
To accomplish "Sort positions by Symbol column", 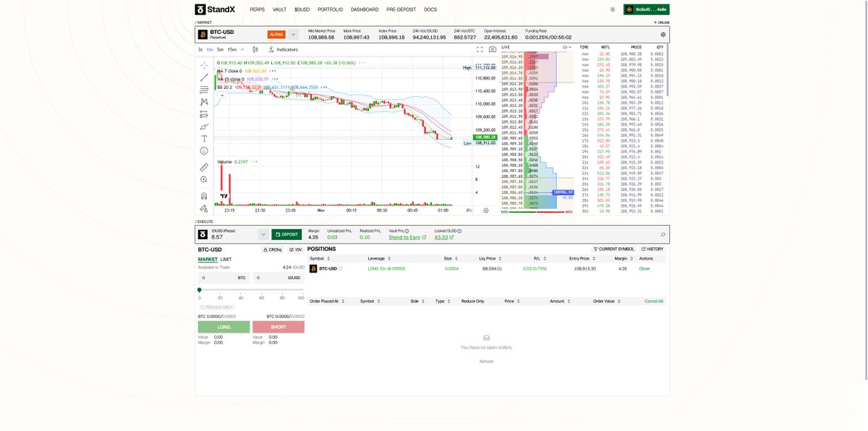I will 319,258.
